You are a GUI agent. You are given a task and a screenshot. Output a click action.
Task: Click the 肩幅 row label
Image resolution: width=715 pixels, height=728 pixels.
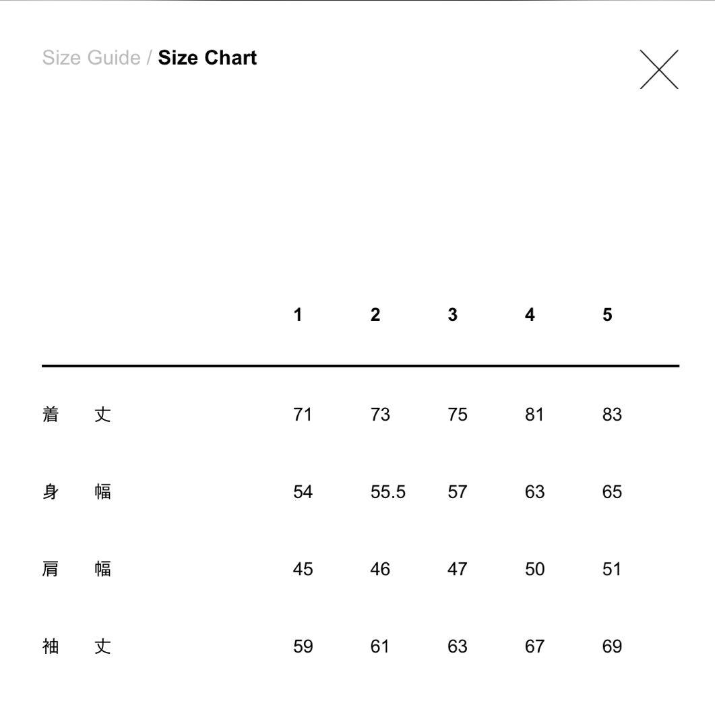pyautogui.click(x=76, y=570)
